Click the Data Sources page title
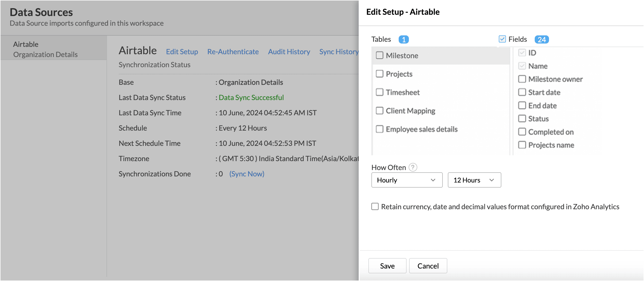644x281 pixels. point(41,12)
